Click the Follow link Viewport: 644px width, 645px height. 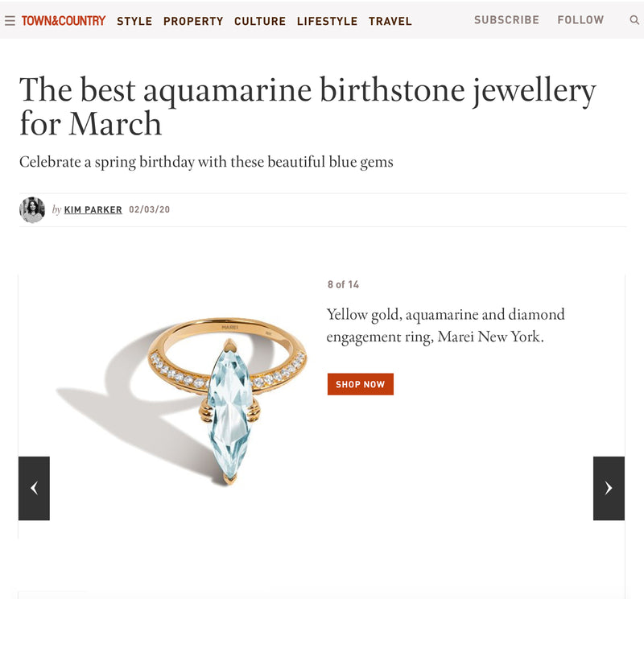(x=580, y=20)
